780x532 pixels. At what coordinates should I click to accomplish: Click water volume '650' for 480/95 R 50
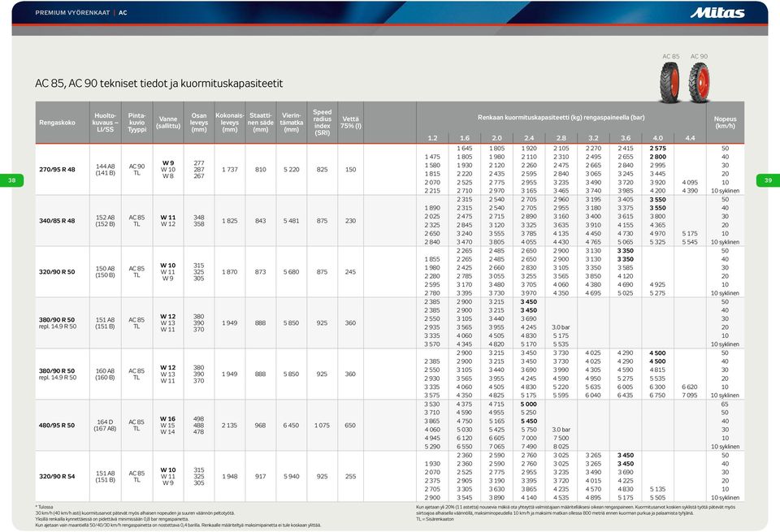351,425
